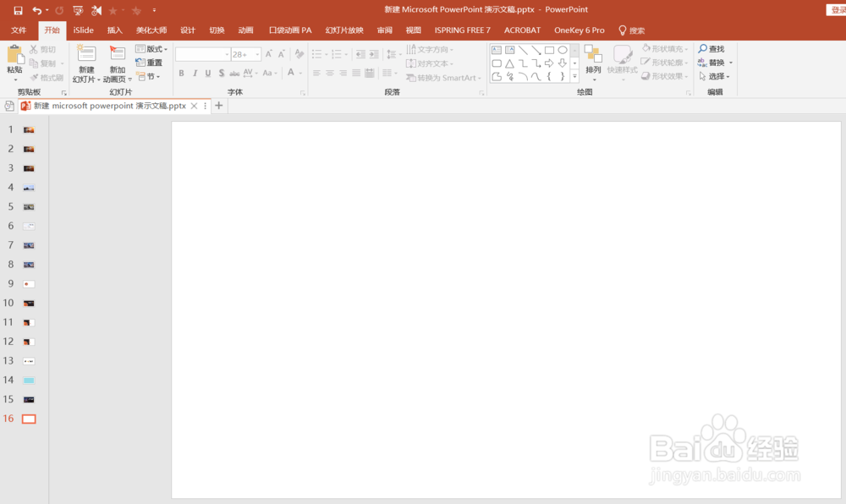Toggle Strikethrough formatting

click(x=234, y=73)
